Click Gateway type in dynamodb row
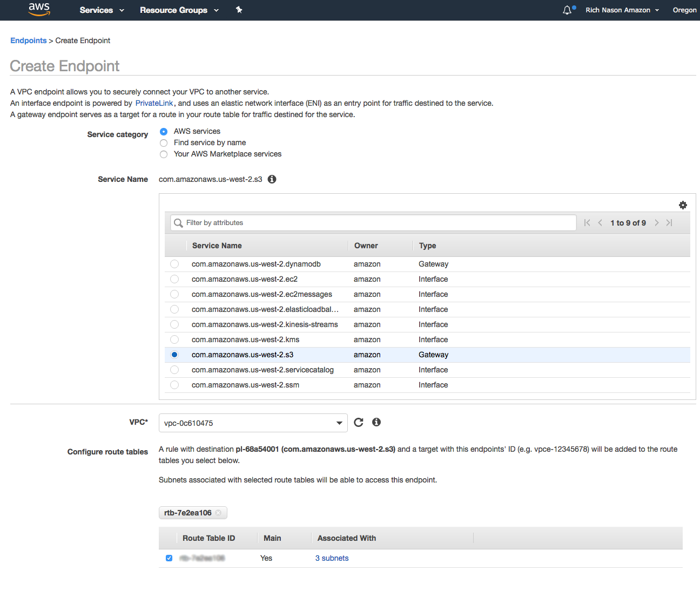This screenshot has width=700, height=591. pos(434,264)
